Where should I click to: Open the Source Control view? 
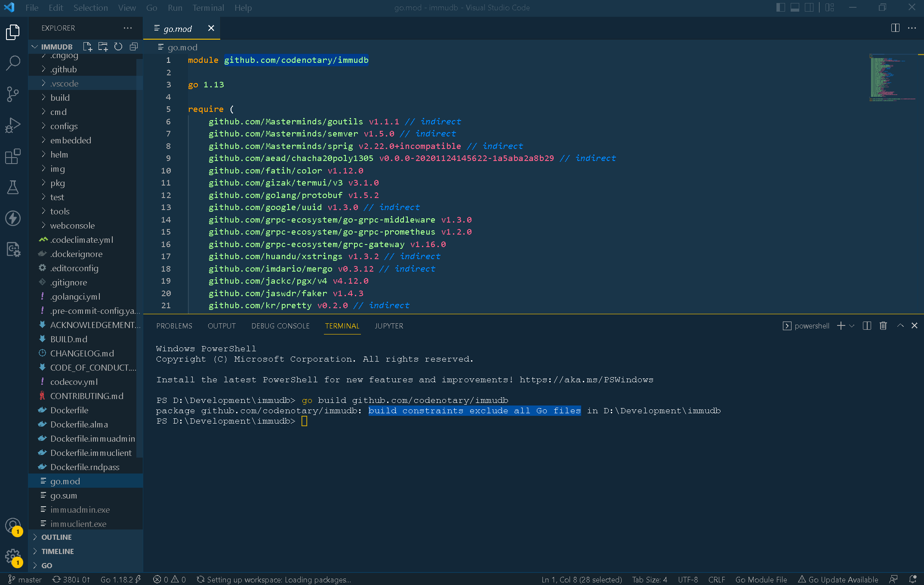[13, 94]
